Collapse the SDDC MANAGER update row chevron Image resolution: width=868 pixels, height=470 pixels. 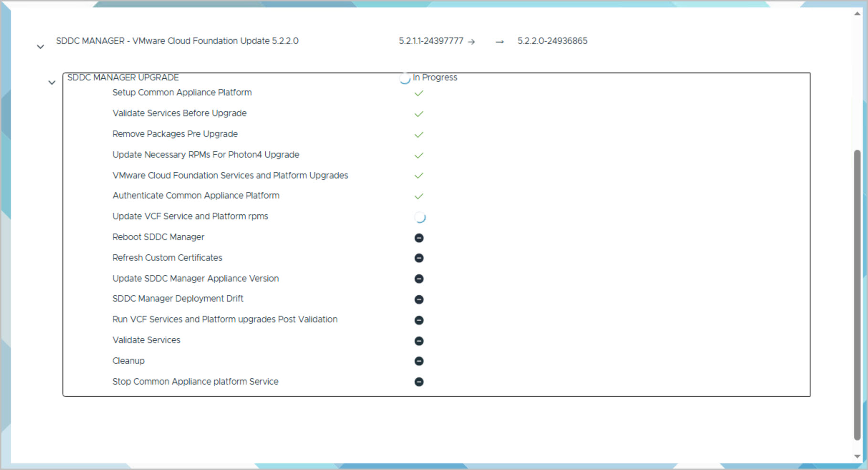click(41, 47)
